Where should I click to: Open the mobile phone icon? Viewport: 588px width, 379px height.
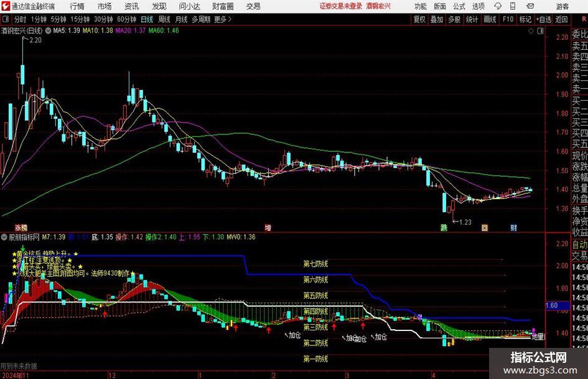[513, 6]
